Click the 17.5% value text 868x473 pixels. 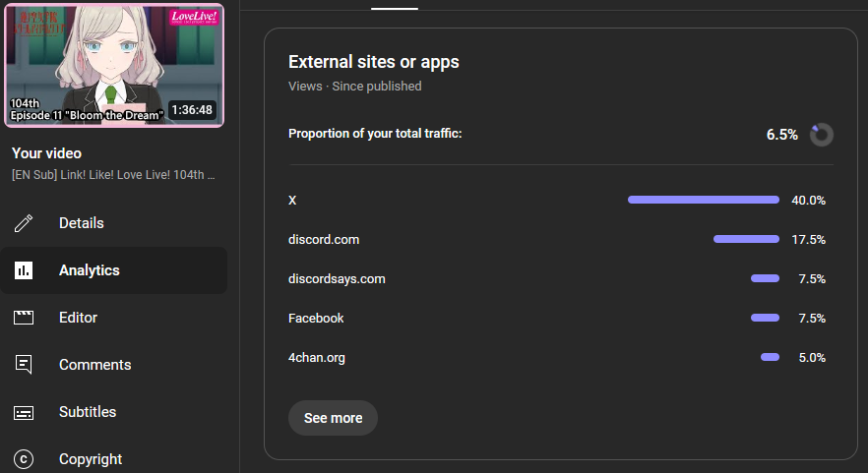point(808,240)
